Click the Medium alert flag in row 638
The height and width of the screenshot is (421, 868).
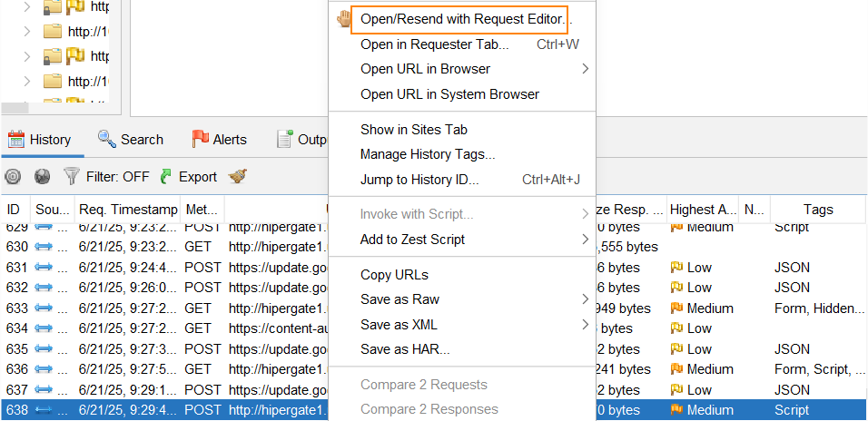coord(676,410)
